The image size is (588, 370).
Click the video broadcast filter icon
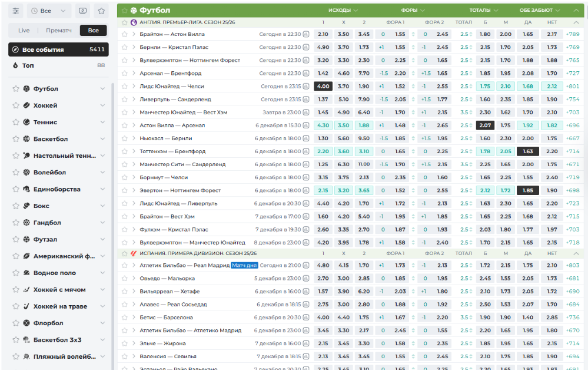[x=82, y=11]
